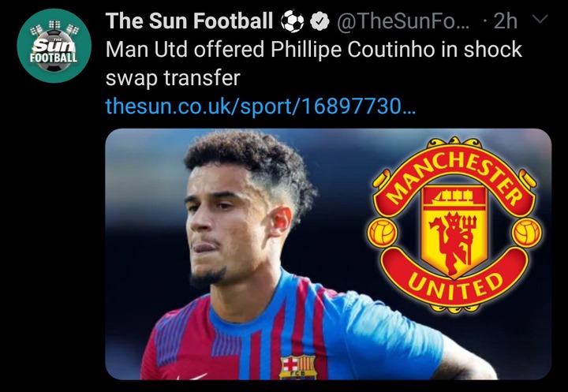568x392 pixels.
Task: Click the "swap transfer" text line
Action: coord(173,78)
